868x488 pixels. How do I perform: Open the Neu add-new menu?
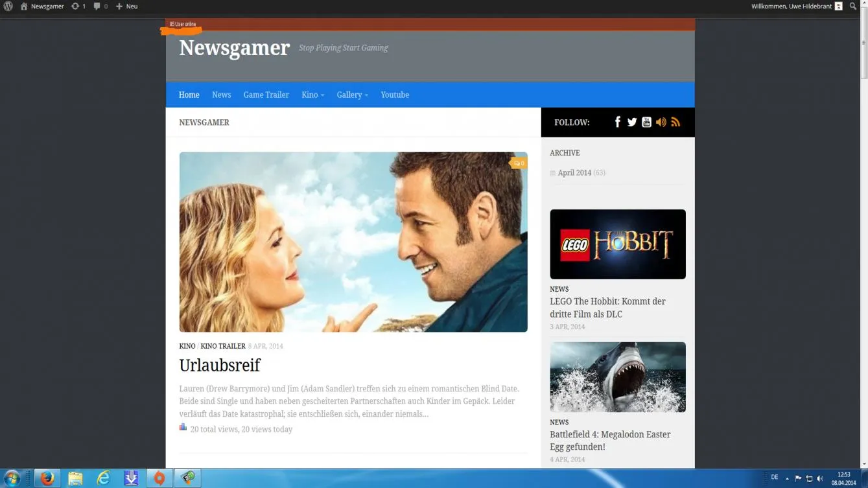[x=126, y=6]
